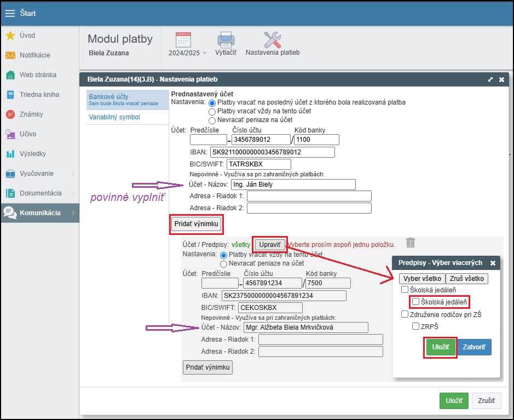Open the Bankové účty tab

(x=108, y=97)
